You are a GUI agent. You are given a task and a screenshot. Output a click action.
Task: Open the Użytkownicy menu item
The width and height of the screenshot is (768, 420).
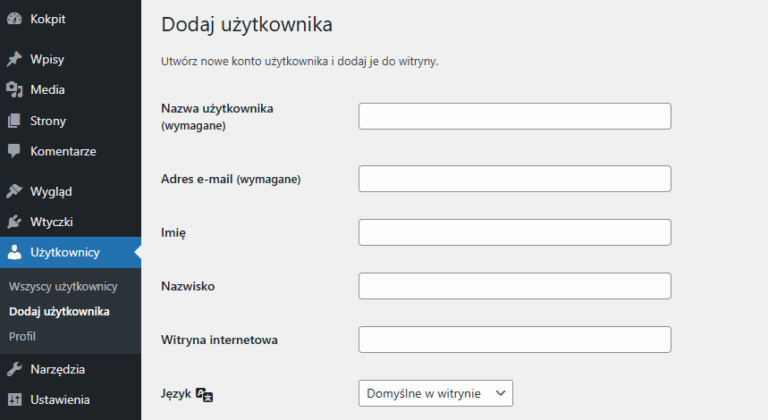65,252
